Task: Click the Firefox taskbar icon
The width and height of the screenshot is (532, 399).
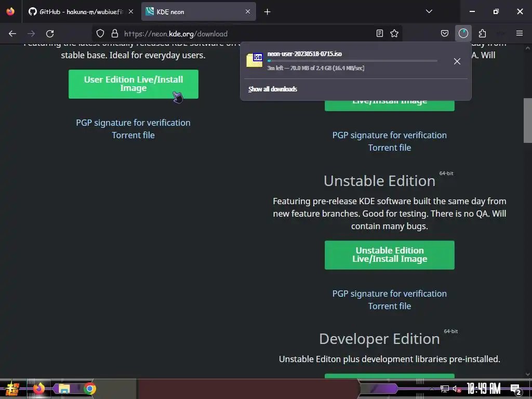Action: coord(38,389)
